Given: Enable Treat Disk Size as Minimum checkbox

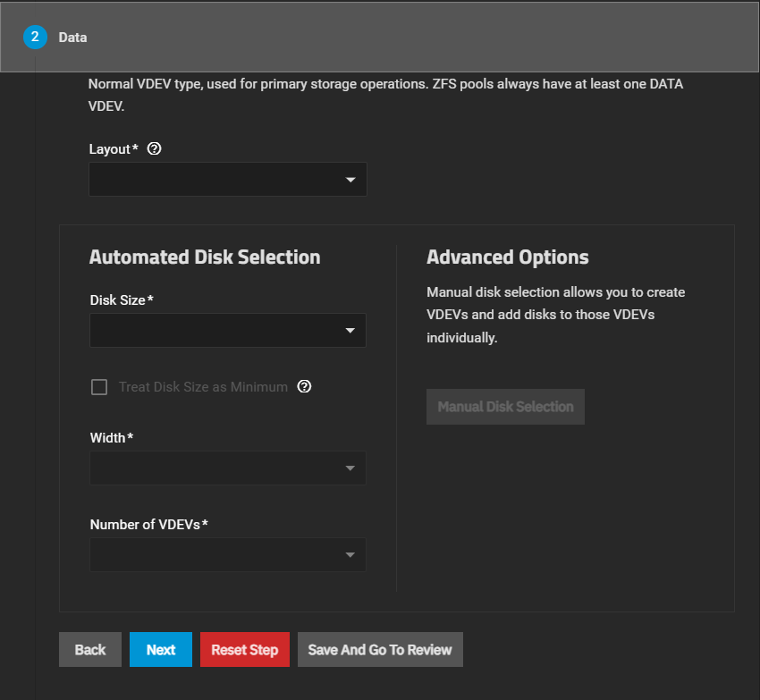Looking at the screenshot, I should coord(99,387).
